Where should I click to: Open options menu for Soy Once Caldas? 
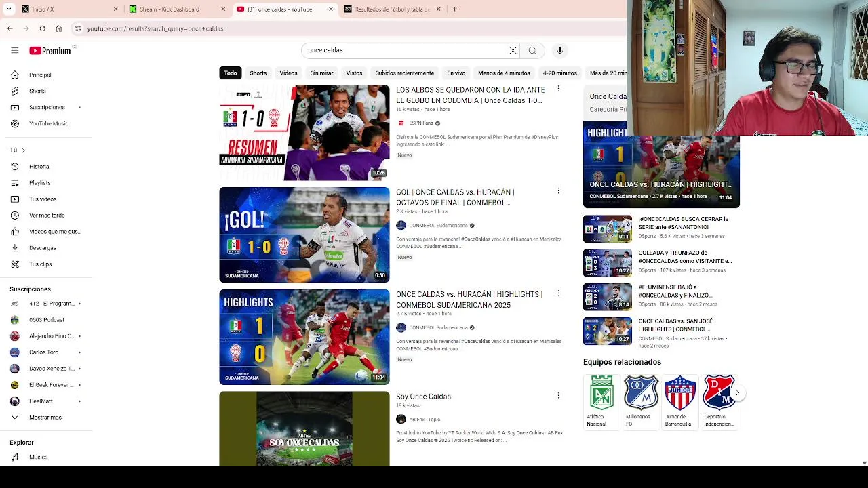[x=558, y=395]
